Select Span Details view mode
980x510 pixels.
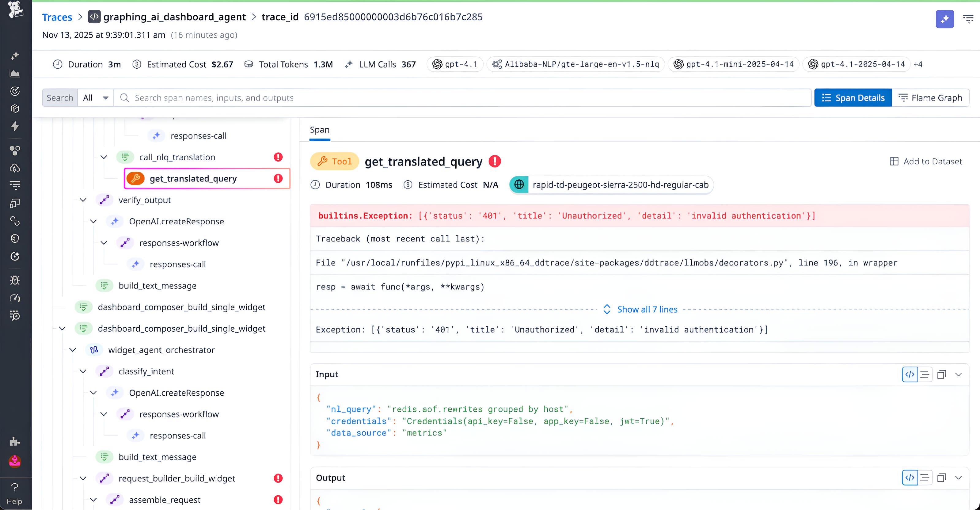click(x=853, y=97)
